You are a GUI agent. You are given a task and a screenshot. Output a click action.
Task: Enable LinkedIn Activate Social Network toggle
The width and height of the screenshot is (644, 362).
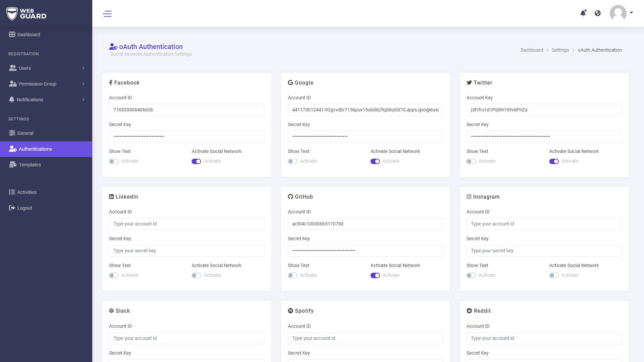click(x=196, y=275)
